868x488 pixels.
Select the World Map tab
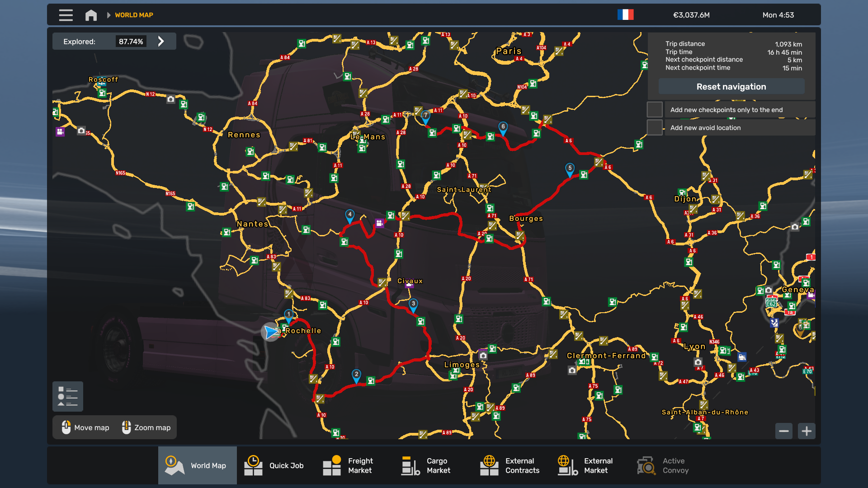click(197, 465)
